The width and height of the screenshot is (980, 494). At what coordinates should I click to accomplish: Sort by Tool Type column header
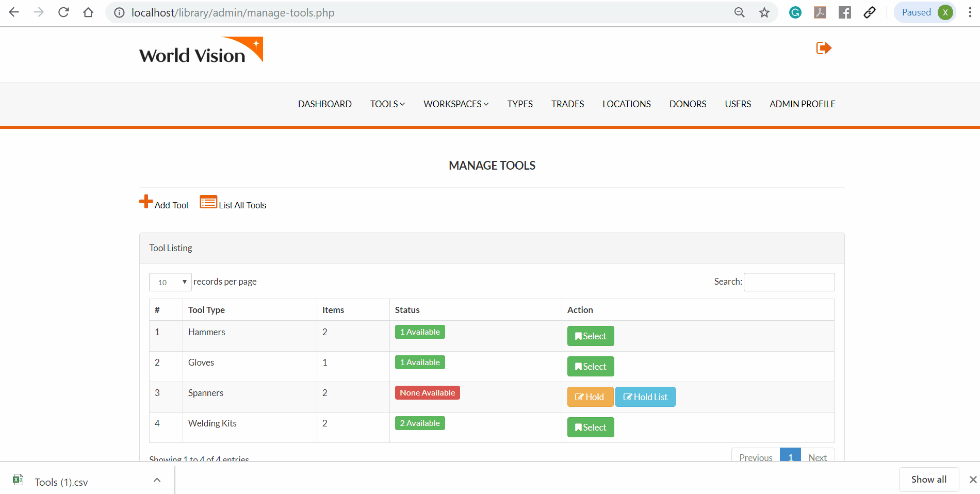tap(250, 310)
